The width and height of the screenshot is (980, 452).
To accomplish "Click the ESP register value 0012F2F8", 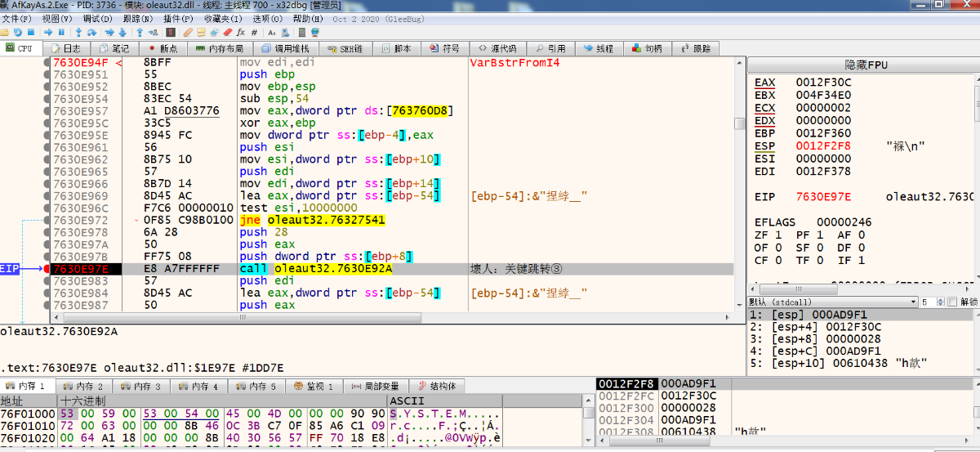I will click(823, 145).
